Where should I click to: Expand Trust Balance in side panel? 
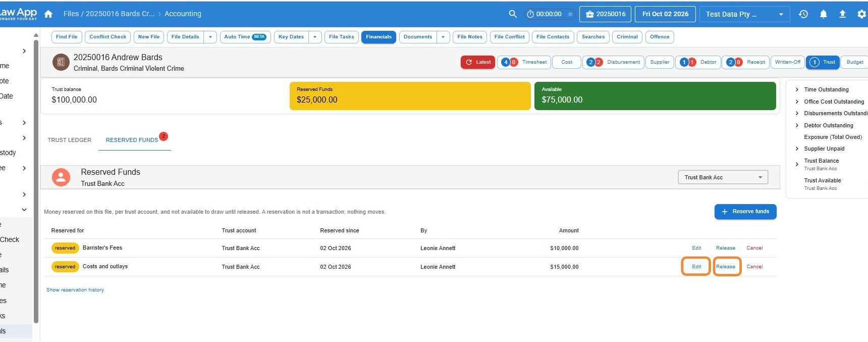tap(797, 164)
